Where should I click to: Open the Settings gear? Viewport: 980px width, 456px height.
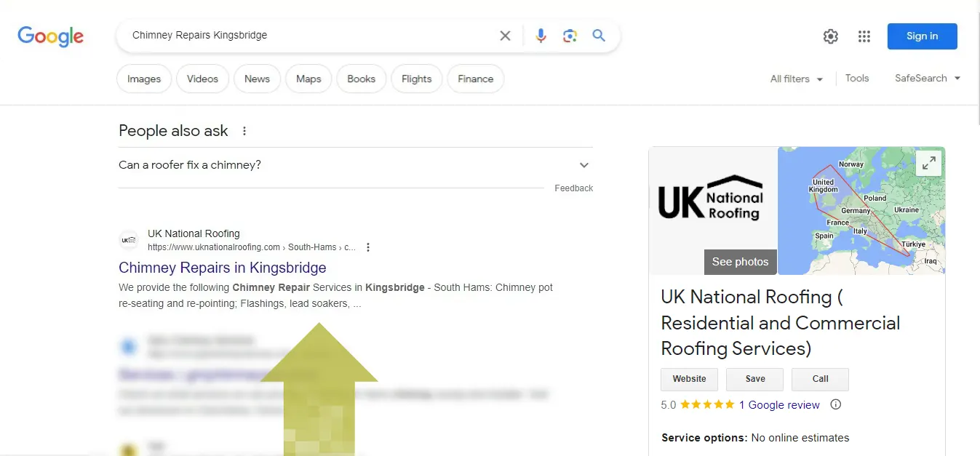[830, 36]
